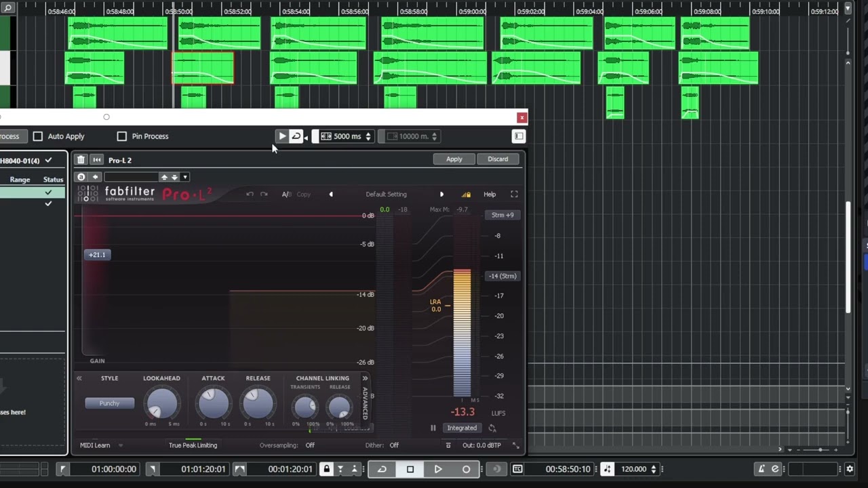Open the FabFilter Help menu
Image resolution: width=868 pixels, height=488 pixels.
(x=490, y=195)
